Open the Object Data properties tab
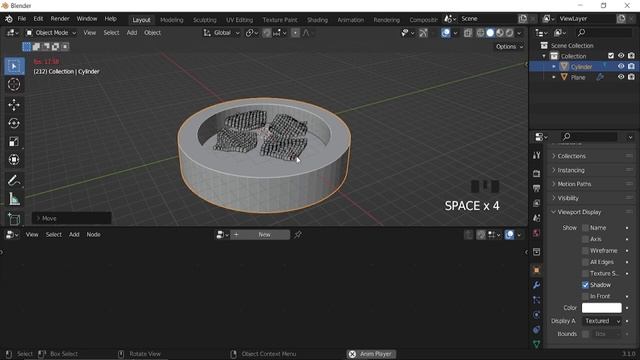The image size is (640, 360). click(537, 344)
